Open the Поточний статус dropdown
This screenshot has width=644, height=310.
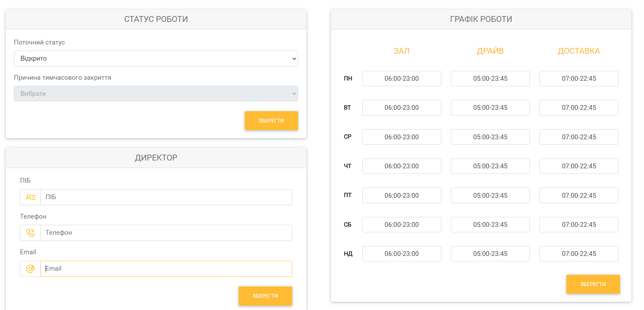(x=156, y=59)
